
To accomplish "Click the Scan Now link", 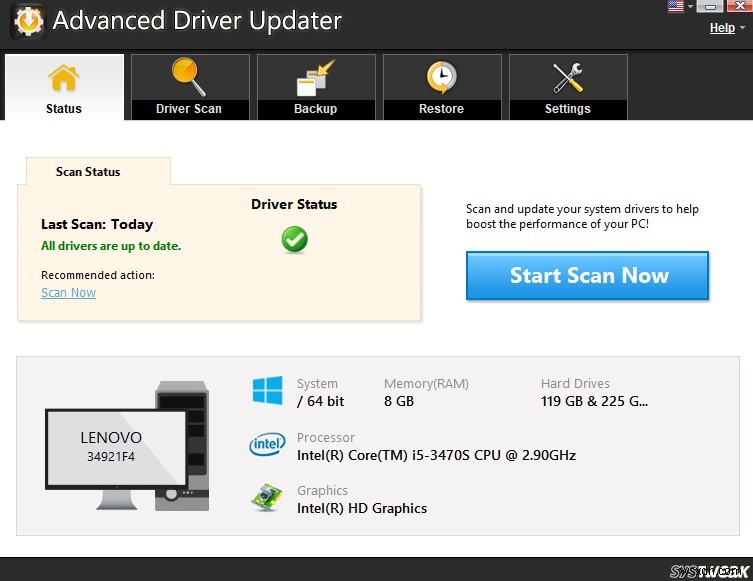I will coord(68,292).
